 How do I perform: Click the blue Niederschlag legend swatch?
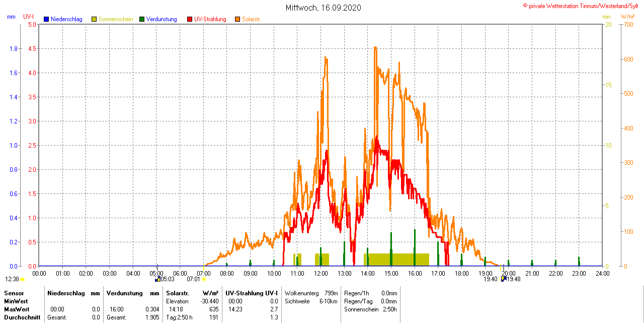46,19
